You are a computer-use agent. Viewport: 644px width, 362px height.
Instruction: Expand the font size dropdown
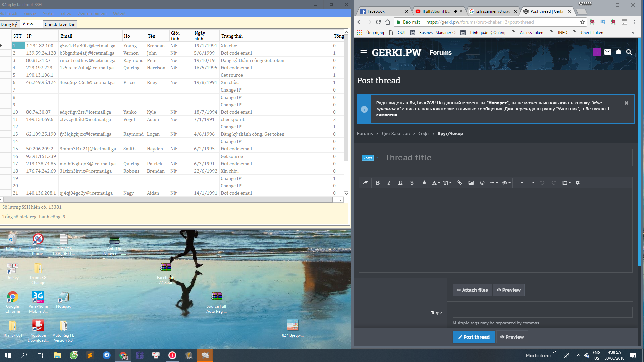click(x=447, y=183)
